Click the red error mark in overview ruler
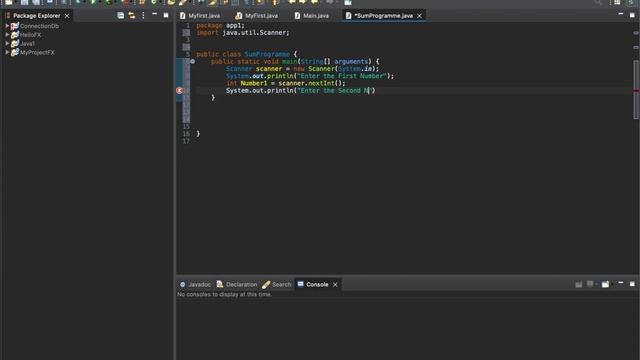This screenshot has height=360, width=640. [636, 91]
